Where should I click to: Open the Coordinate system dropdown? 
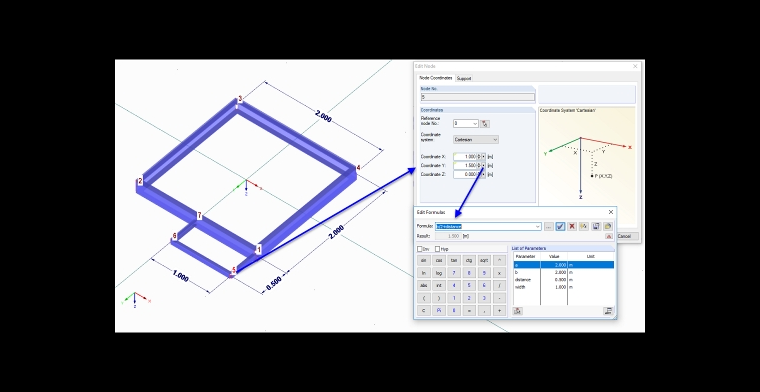pyautogui.click(x=495, y=140)
